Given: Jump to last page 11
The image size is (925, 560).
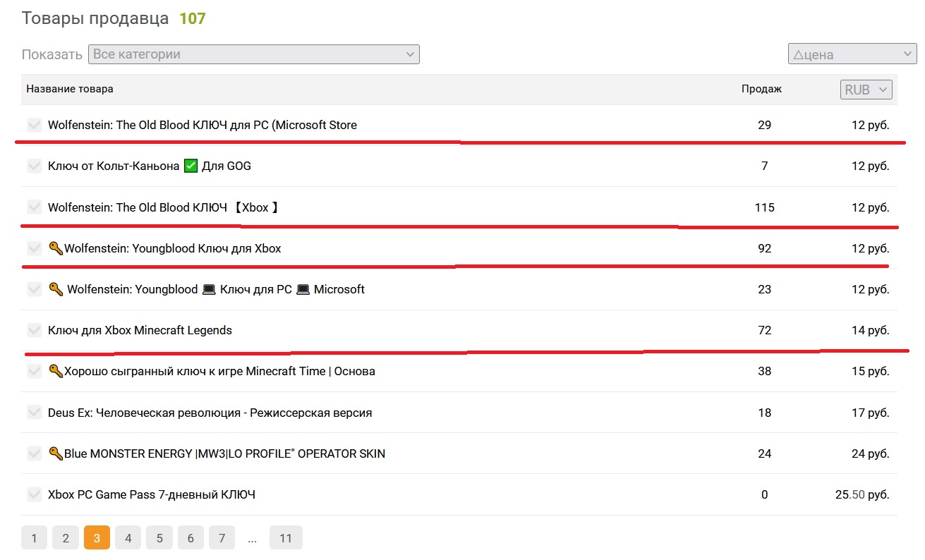Looking at the screenshot, I should tap(286, 538).
